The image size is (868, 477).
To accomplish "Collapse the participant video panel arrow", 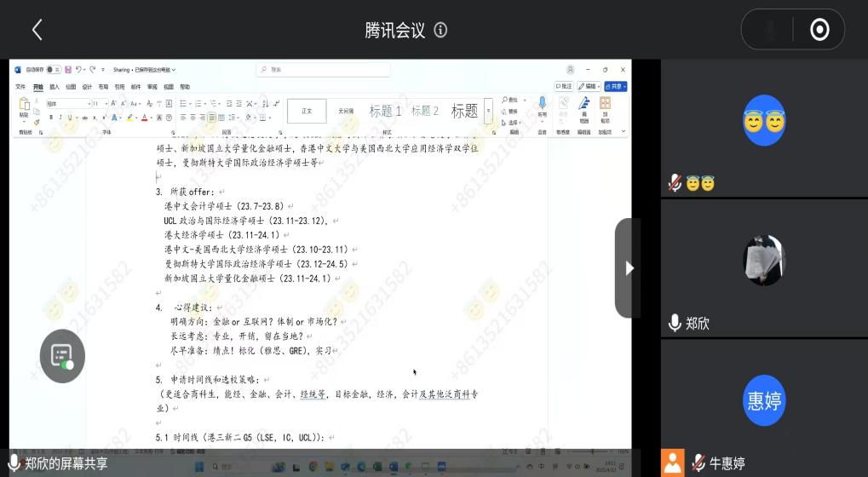I will (x=629, y=268).
